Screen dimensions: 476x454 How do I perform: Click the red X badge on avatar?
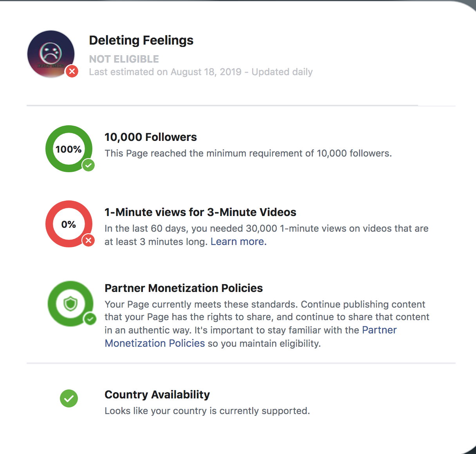(72, 72)
